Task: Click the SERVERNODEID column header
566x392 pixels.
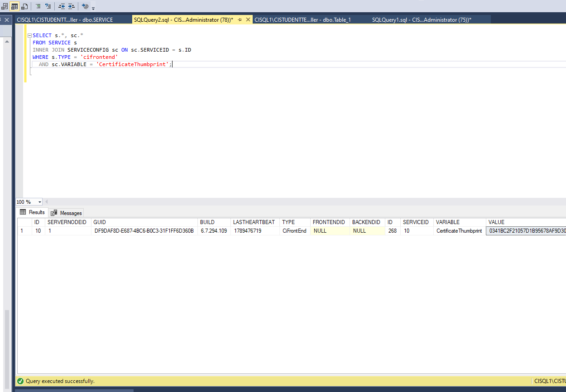Action: pos(67,222)
